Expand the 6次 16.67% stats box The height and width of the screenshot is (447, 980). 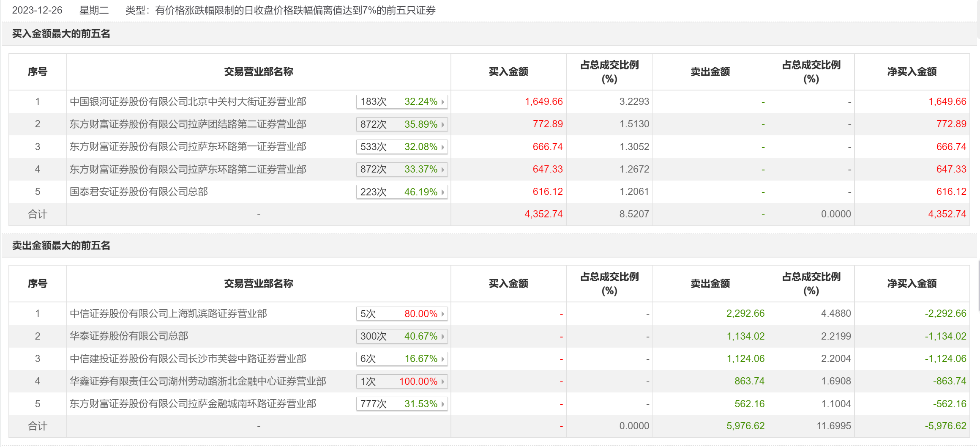pos(402,359)
